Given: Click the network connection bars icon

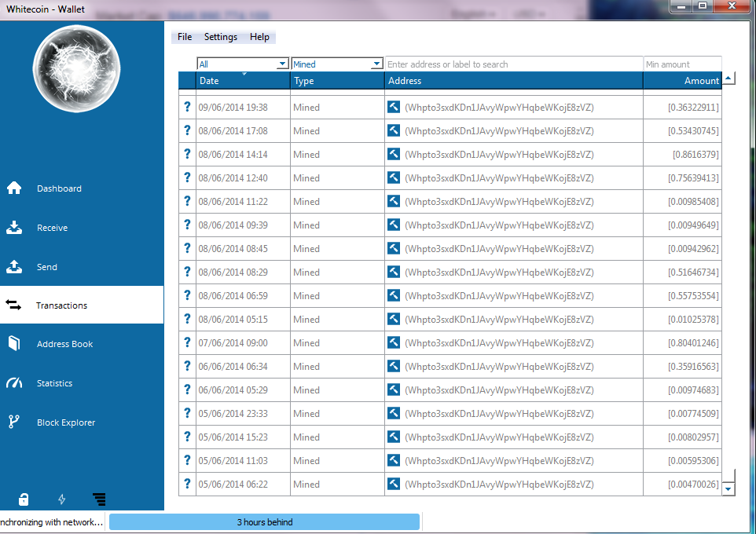Looking at the screenshot, I should pyautogui.click(x=99, y=499).
